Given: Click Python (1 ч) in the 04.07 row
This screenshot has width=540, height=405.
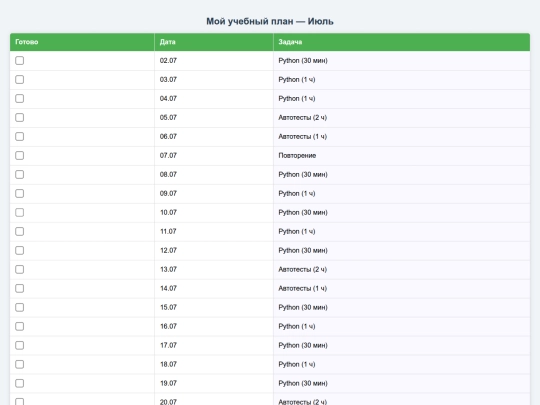Looking at the screenshot, I should [x=297, y=98].
